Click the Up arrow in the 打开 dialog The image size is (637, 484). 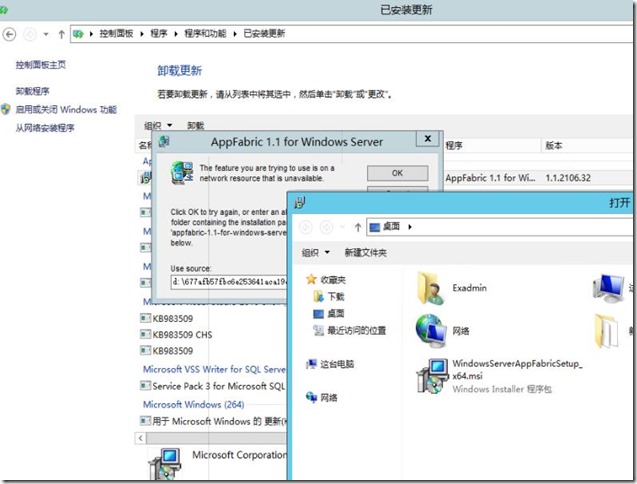(x=358, y=227)
